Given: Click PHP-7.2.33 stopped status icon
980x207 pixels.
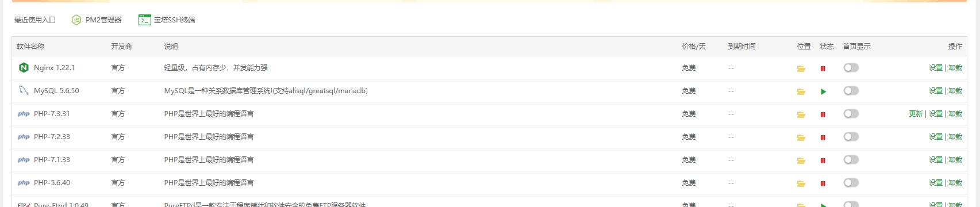Looking at the screenshot, I should click(x=823, y=137).
